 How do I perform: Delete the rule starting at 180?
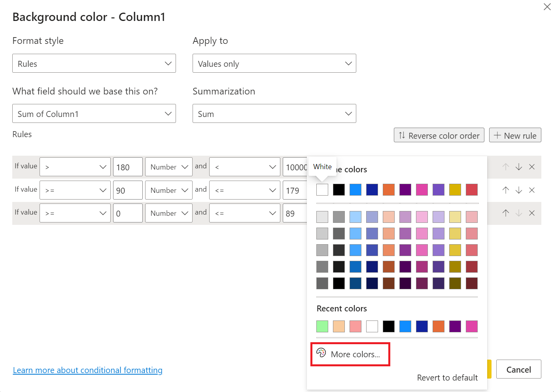click(x=532, y=167)
